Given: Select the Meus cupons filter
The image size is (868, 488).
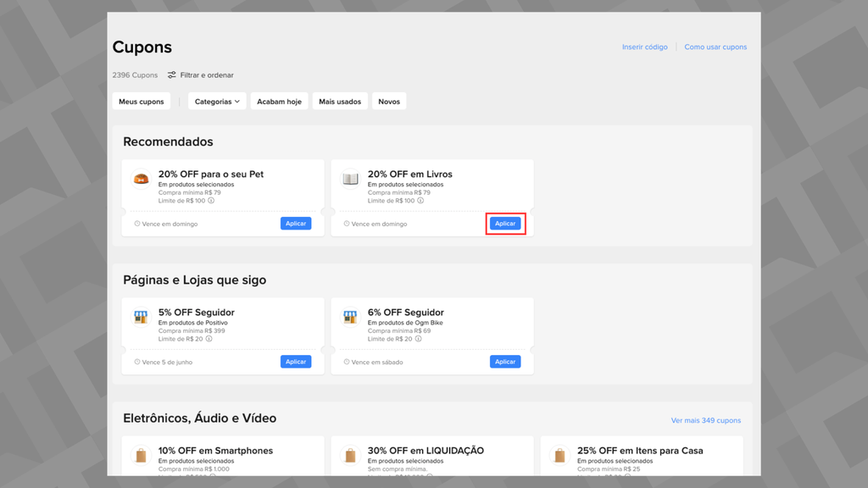Looking at the screenshot, I should [142, 102].
